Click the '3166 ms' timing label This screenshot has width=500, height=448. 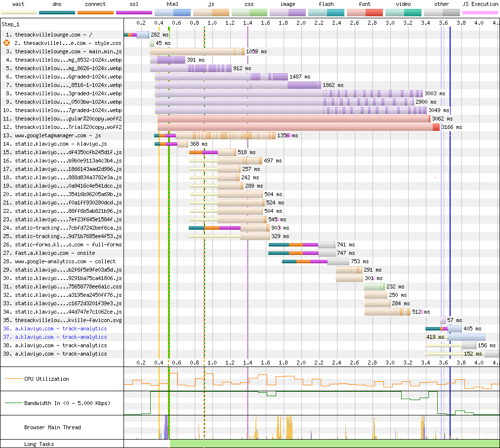[452, 127]
